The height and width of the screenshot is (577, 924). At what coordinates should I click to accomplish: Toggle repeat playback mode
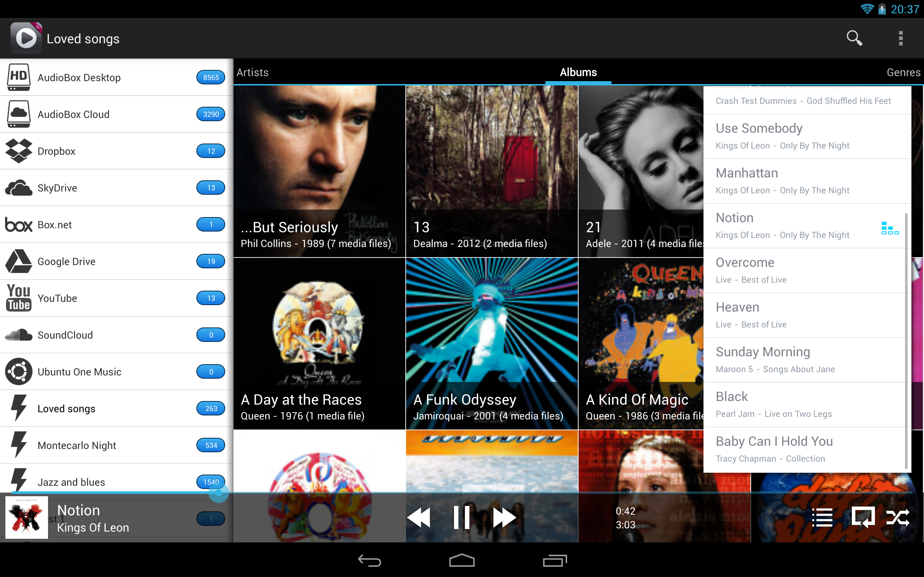click(863, 518)
